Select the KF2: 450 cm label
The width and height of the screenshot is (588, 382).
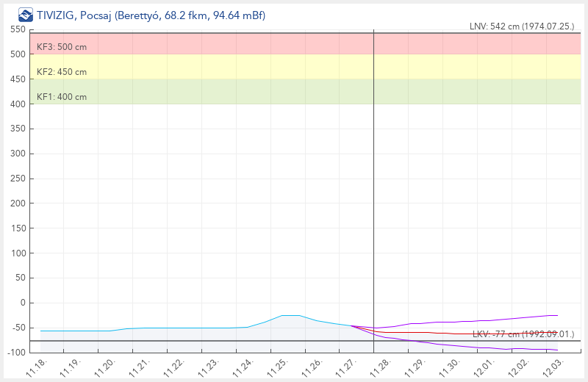(x=62, y=72)
